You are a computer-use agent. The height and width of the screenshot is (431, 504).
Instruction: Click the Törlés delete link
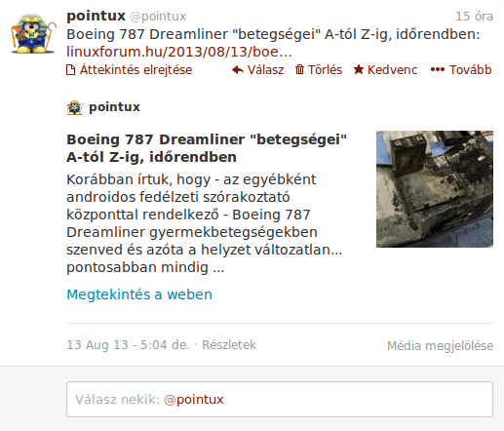tap(325, 70)
